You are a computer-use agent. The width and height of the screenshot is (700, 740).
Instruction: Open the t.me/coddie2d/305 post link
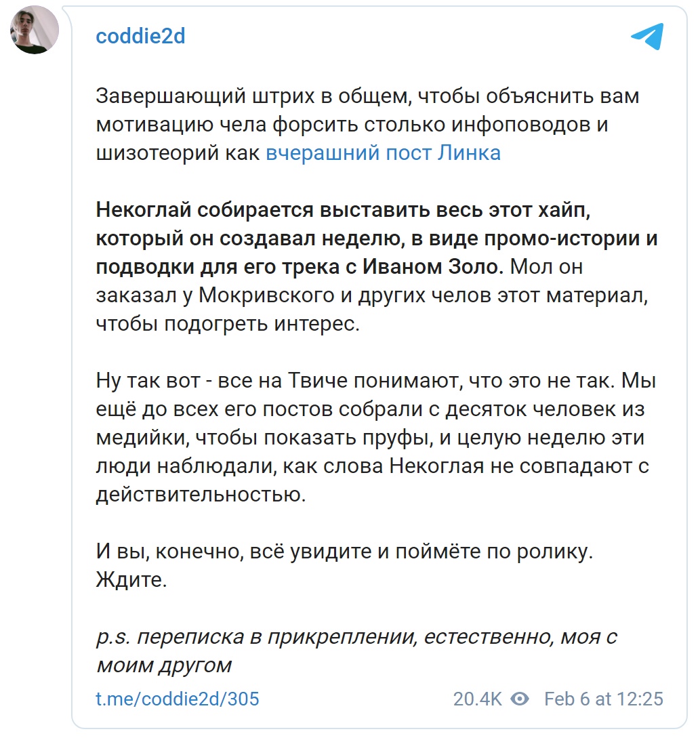178,699
